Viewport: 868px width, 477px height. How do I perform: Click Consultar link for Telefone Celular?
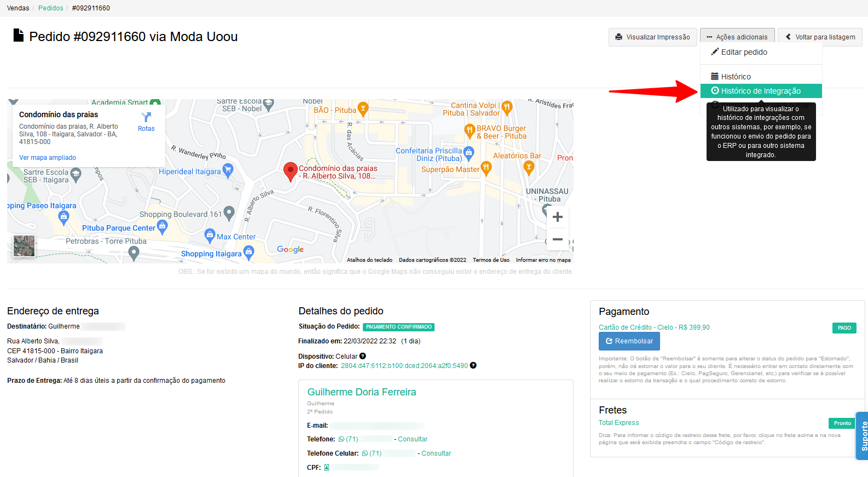[436, 453]
